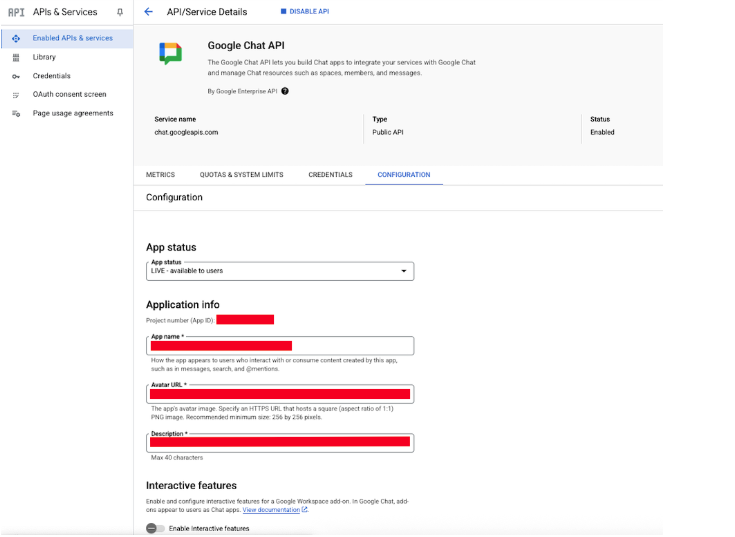
Task: Open the Quotas & System Limits tab
Action: pyautogui.click(x=241, y=175)
